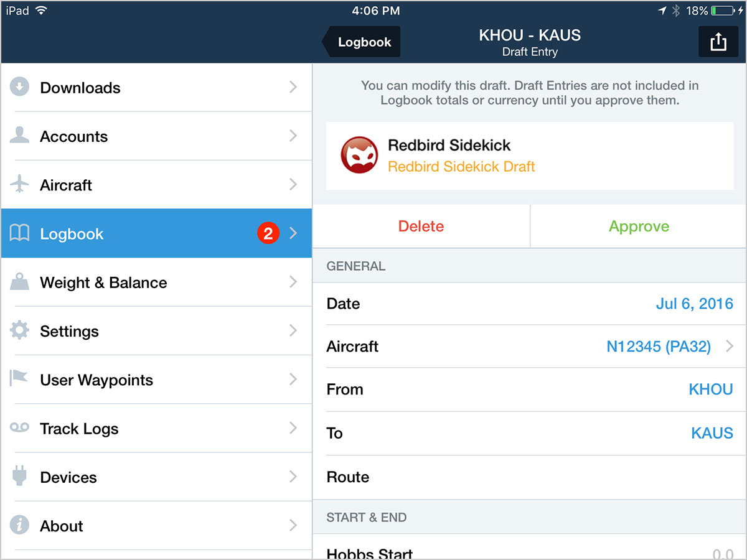Open Weight & Balance chevron
Viewport: 747px width, 560px height.
pyautogui.click(x=293, y=282)
